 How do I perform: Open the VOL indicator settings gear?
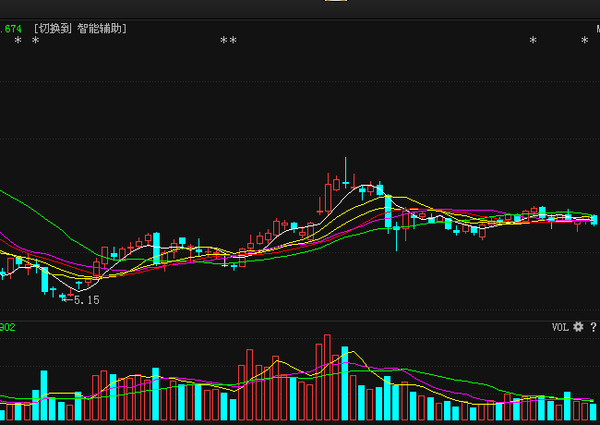(x=578, y=327)
